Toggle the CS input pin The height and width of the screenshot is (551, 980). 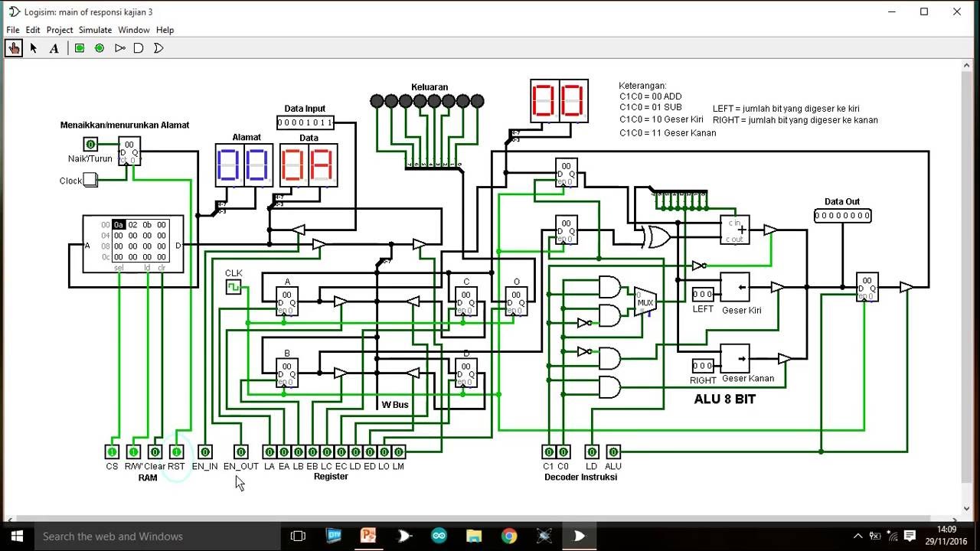coord(113,452)
